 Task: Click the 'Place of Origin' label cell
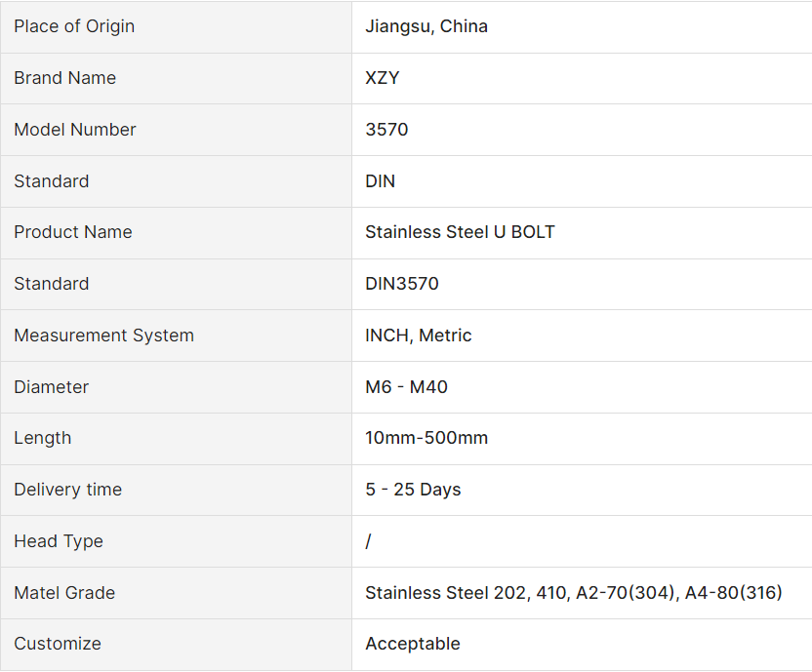74,26
